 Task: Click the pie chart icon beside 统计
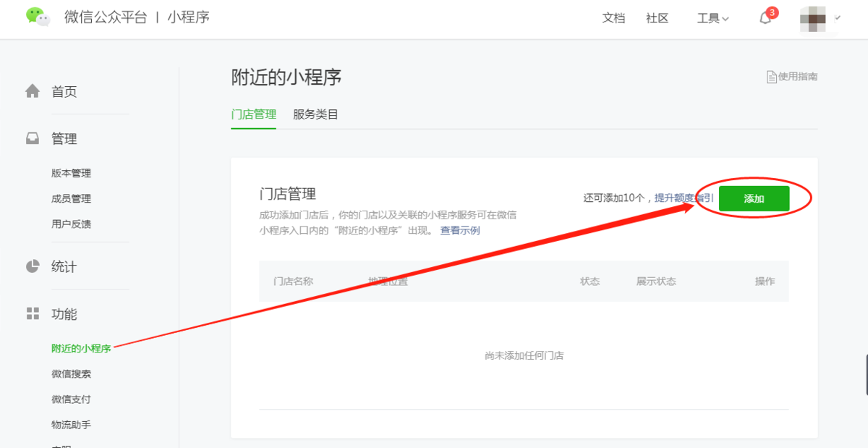33,266
